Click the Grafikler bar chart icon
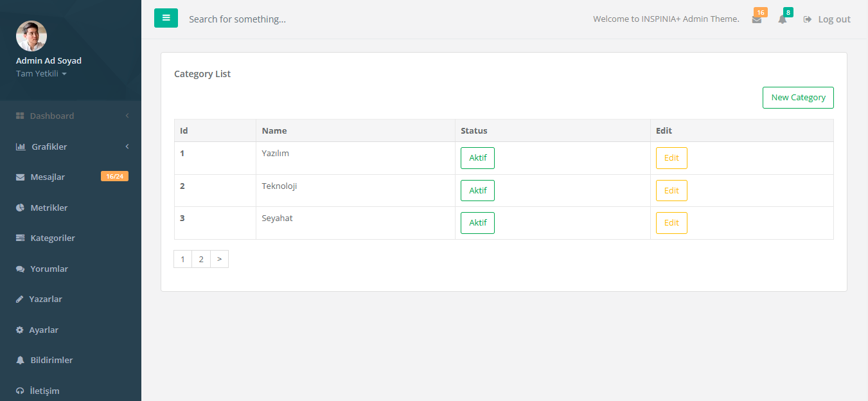The height and width of the screenshot is (401, 868). 21,147
